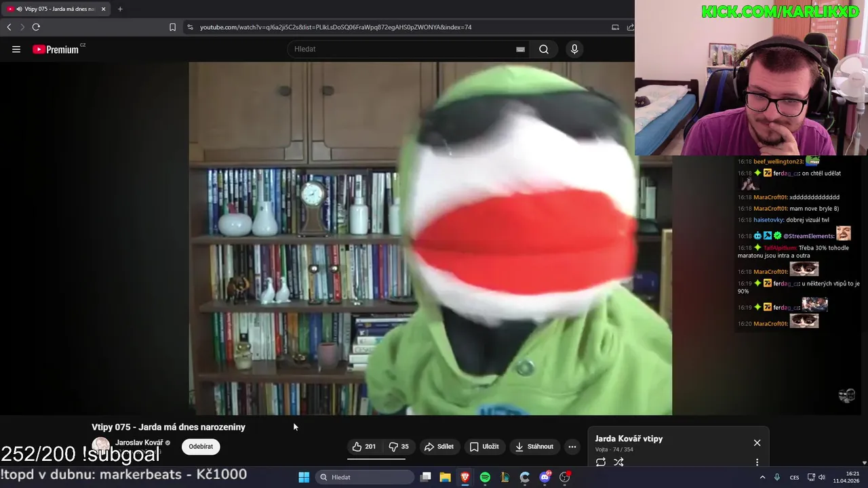
Task: Expand hidden system tray icons chevron
Action: 762,477
